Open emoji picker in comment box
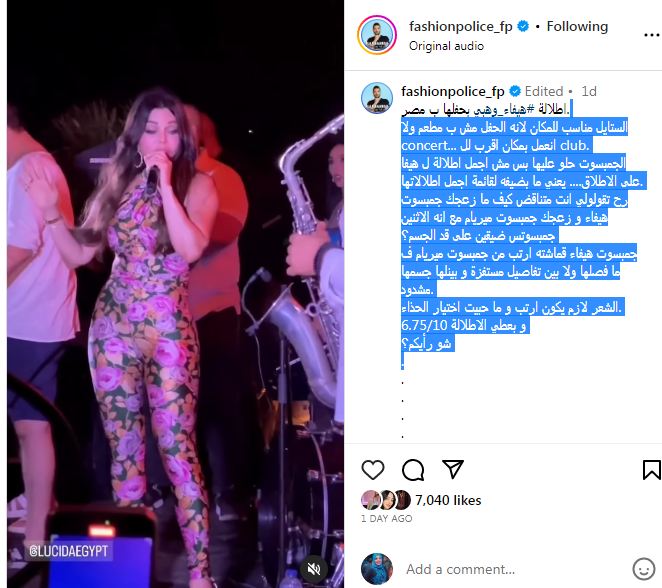 click(644, 569)
